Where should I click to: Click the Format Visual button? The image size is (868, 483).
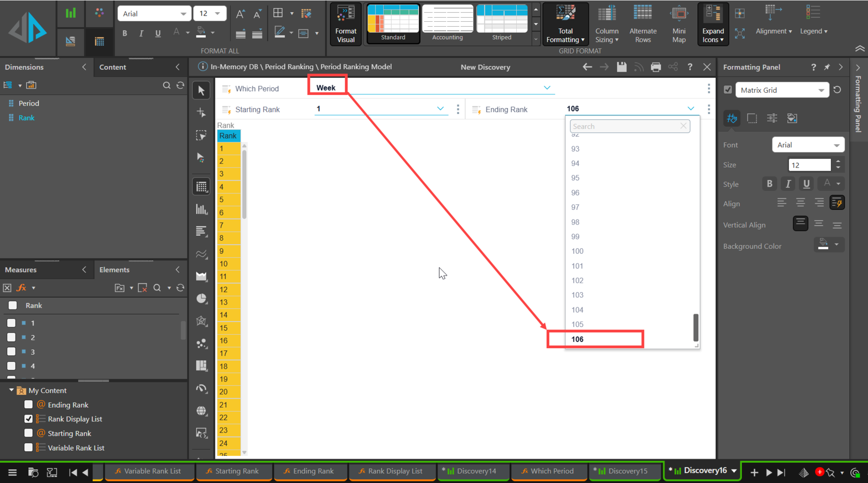346,24
